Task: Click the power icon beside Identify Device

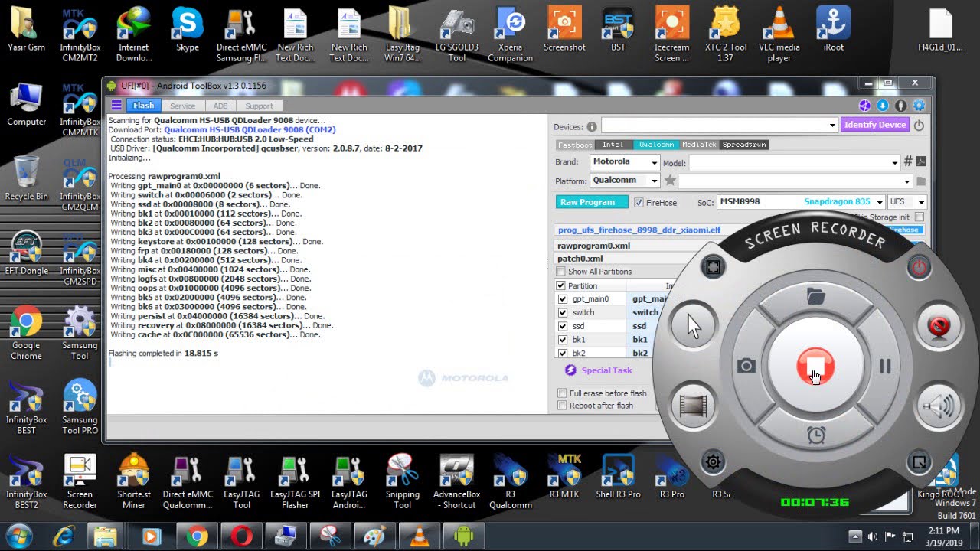Action: pyautogui.click(x=919, y=125)
